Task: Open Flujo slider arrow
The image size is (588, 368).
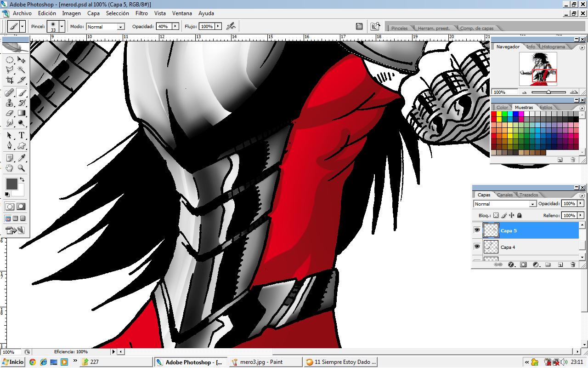Action: (x=218, y=26)
